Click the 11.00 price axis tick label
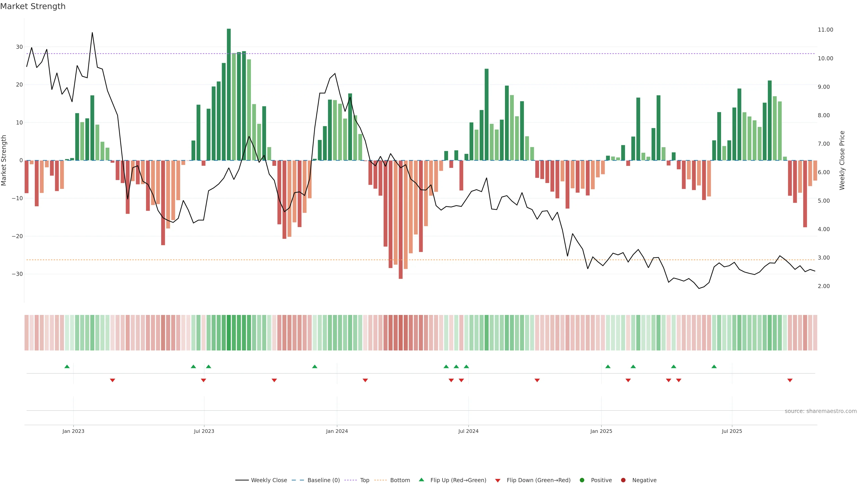Screen dimensions: 868x488 (x=825, y=30)
